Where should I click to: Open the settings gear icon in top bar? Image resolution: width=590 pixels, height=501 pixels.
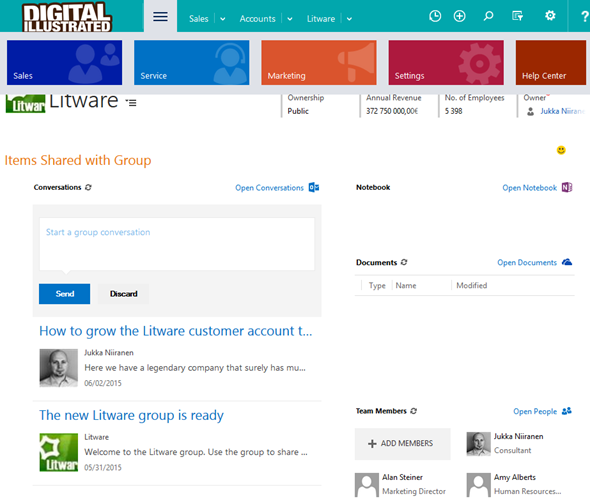tap(550, 15)
